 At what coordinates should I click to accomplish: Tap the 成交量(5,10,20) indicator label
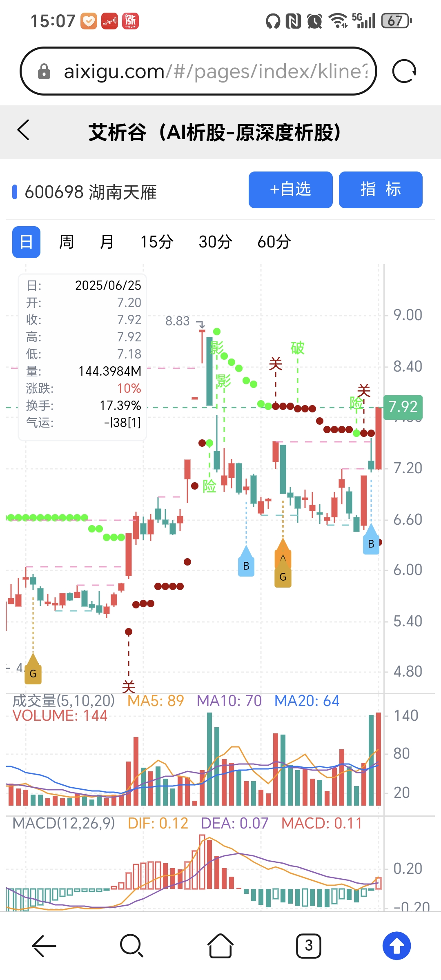click(64, 701)
